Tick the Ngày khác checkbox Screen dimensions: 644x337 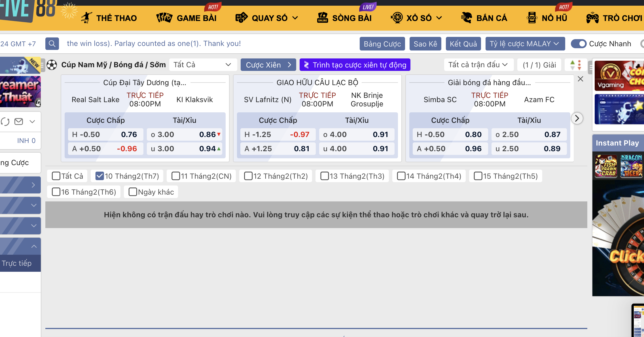pos(133,192)
